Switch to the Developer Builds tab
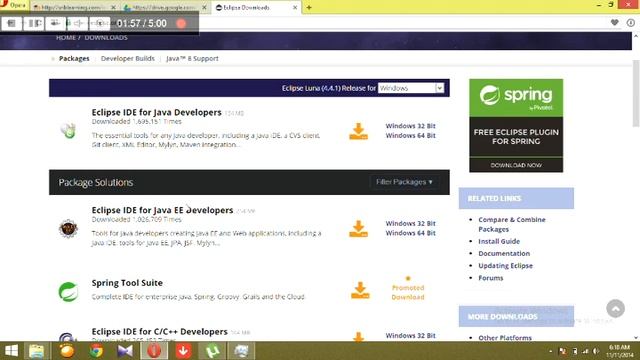This screenshot has height=360, width=640. coord(128,58)
